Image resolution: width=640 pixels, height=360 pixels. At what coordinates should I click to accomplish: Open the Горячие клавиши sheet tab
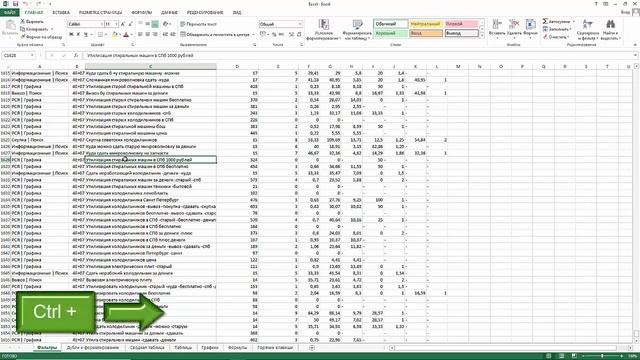click(x=275, y=348)
